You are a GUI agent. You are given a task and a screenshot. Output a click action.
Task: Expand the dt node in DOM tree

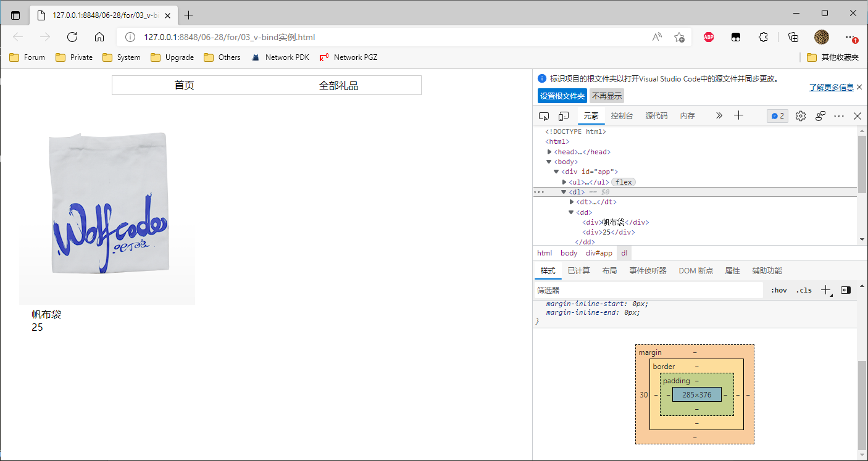[x=572, y=202]
